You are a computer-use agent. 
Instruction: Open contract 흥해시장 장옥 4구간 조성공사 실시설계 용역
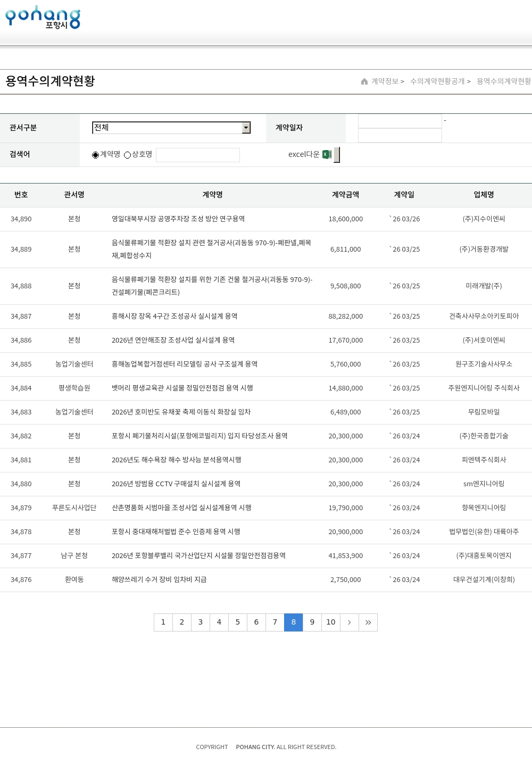coord(174,316)
